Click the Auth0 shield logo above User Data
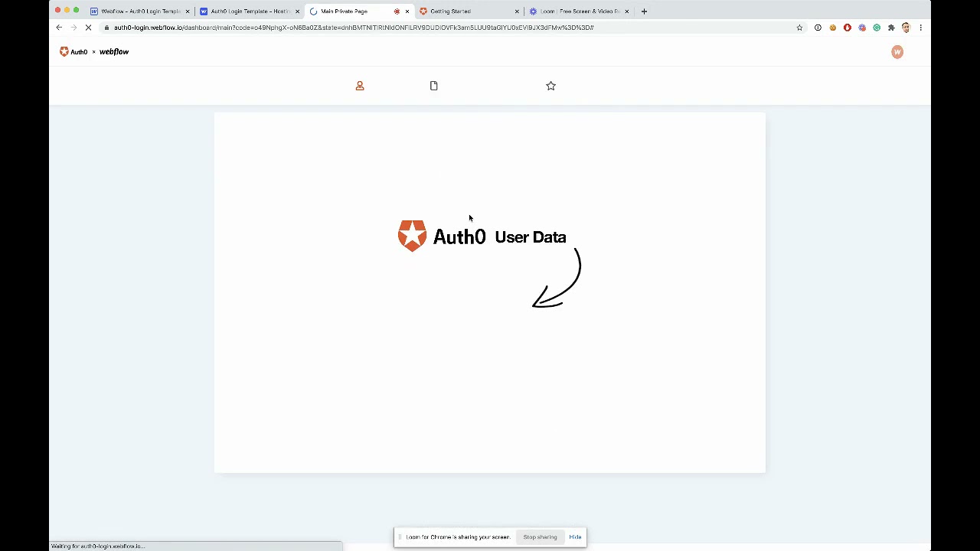This screenshot has width=980, height=551. pos(412,236)
